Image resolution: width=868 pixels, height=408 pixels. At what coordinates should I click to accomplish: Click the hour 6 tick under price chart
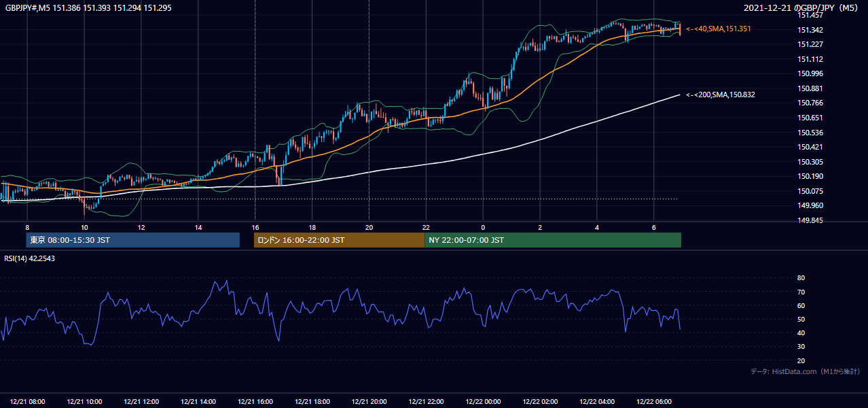click(654, 227)
